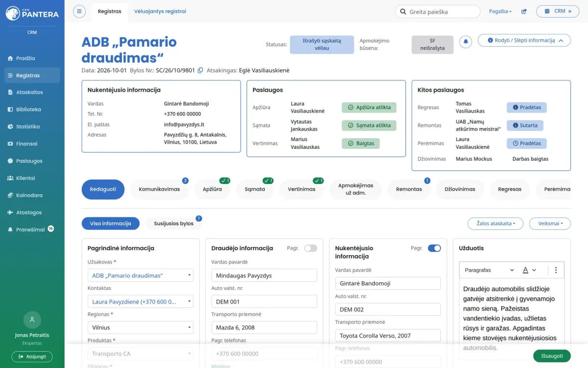Image resolution: width=588 pixels, height=368 pixels.
Task: Toggle the Pagr. switch for Draudėjo informacija
Action: (x=311, y=248)
